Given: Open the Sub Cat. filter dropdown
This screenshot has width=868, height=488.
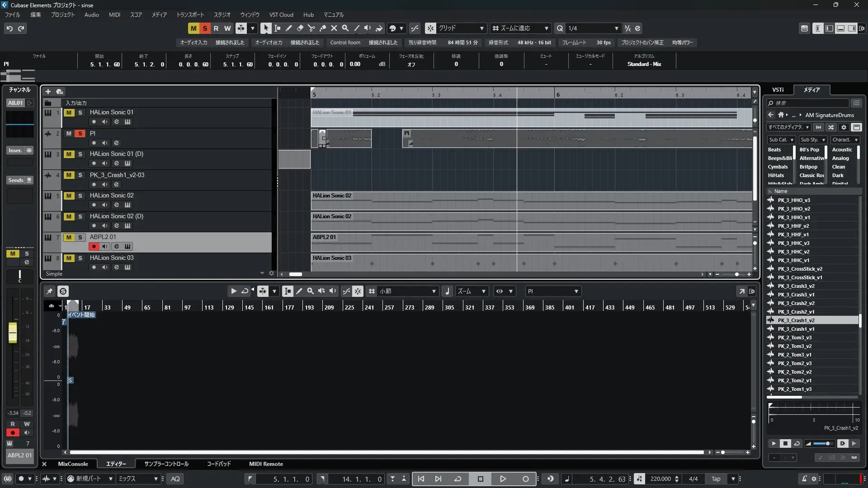Looking at the screenshot, I should [x=781, y=140].
